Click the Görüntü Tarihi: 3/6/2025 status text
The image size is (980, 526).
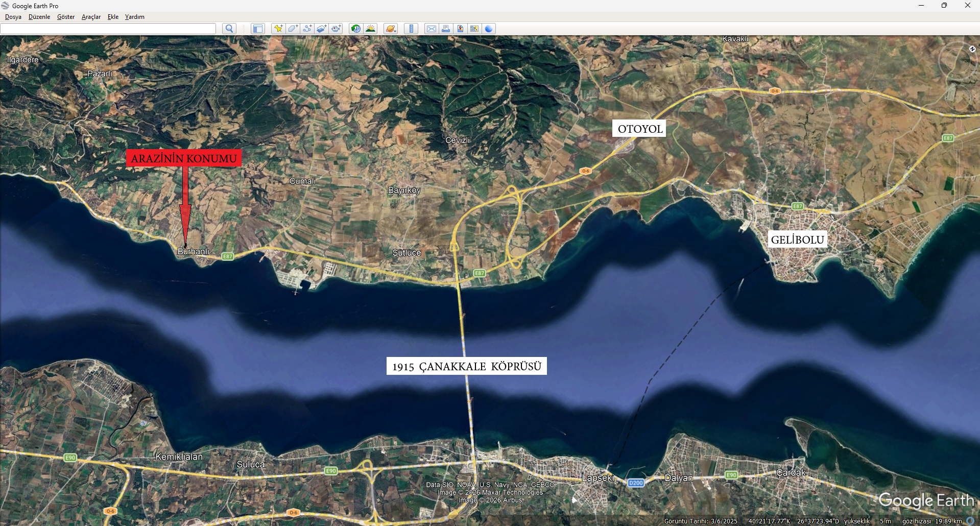point(701,521)
